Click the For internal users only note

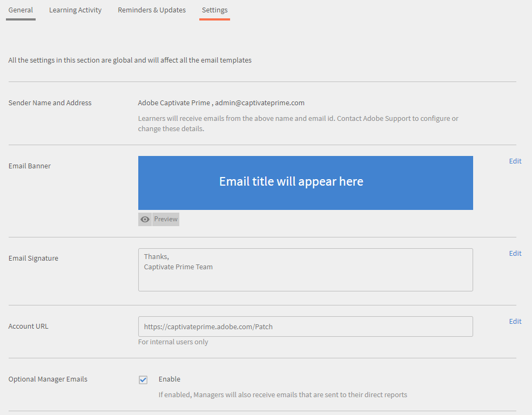pos(173,342)
